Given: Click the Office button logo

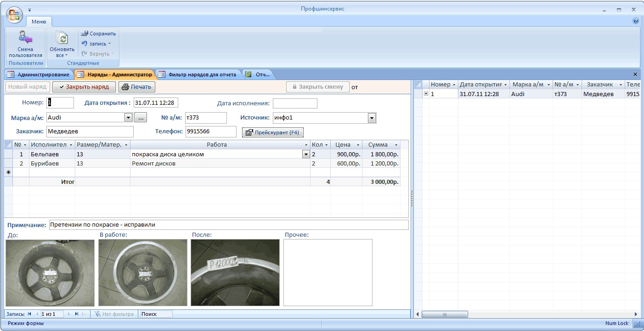Looking at the screenshot, I should (14, 14).
